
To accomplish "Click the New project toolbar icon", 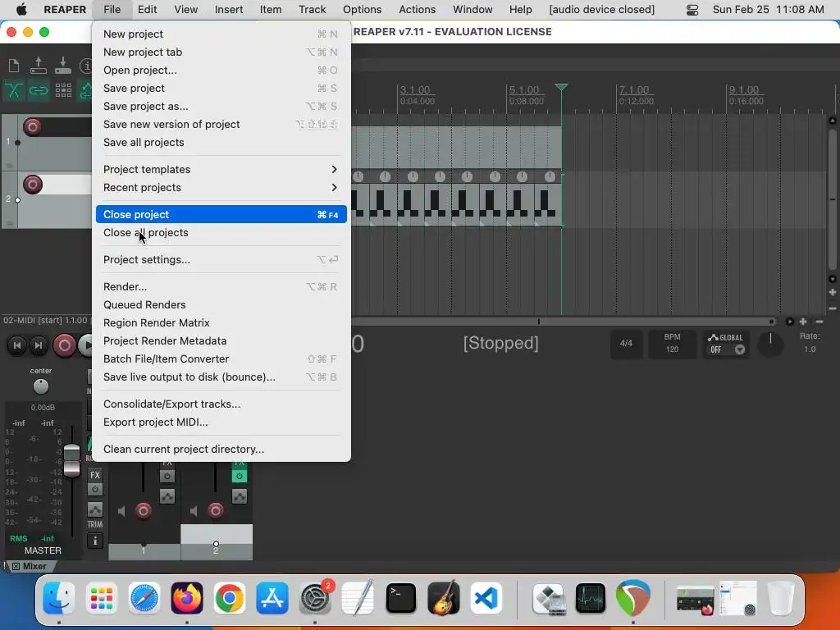I will 14,66.
